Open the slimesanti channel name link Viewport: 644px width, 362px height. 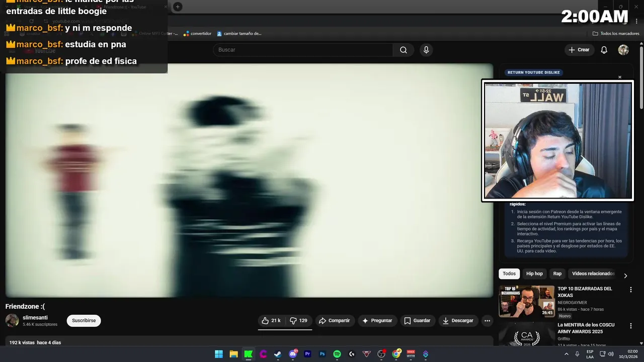pyautogui.click(x=34, y=318)
